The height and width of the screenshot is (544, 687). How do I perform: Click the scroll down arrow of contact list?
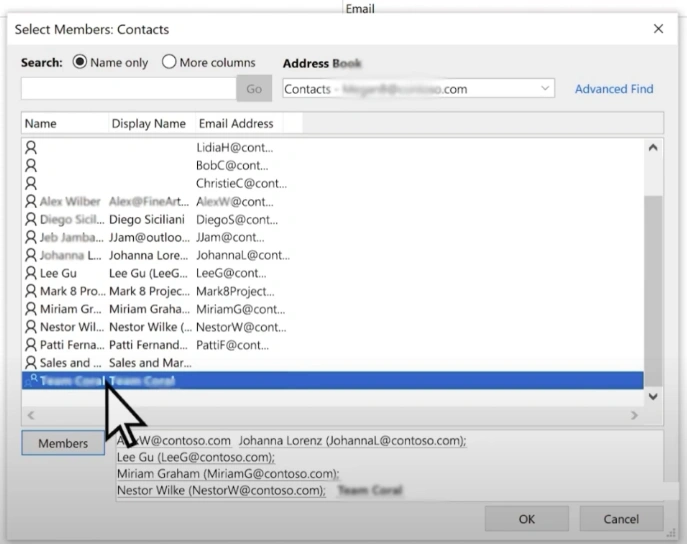coord(653,396)
